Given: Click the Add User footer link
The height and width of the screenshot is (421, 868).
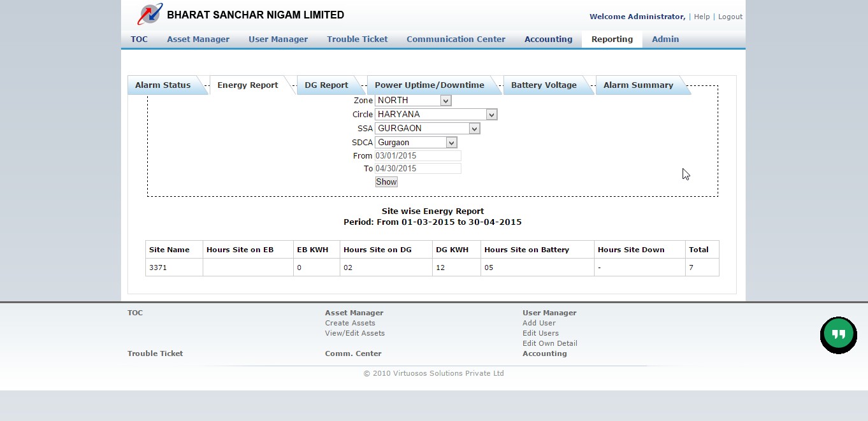Looking at the screenshot, I should tap(539, 323).
